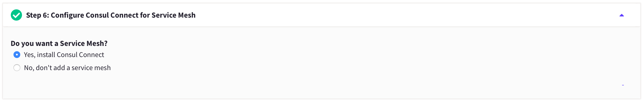
Task: Click the "Yes, install Consul Connect" label text
Action: 64,55
